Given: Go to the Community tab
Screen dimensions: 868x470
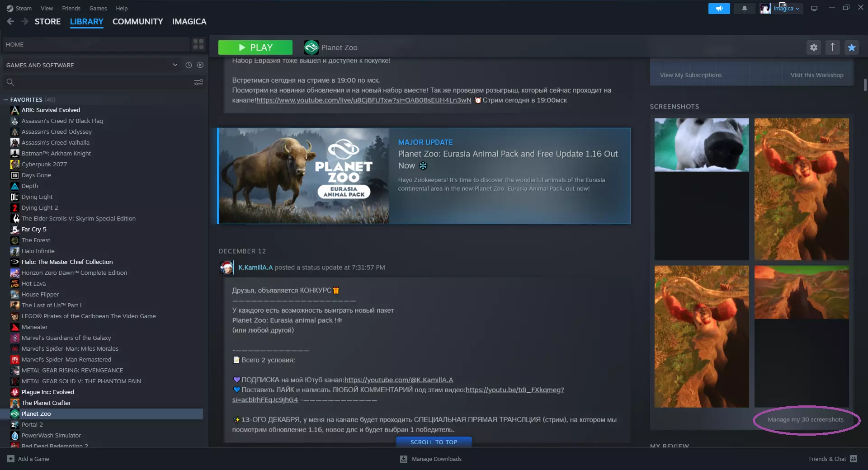Looking at the screenshot, I should 137,21.
